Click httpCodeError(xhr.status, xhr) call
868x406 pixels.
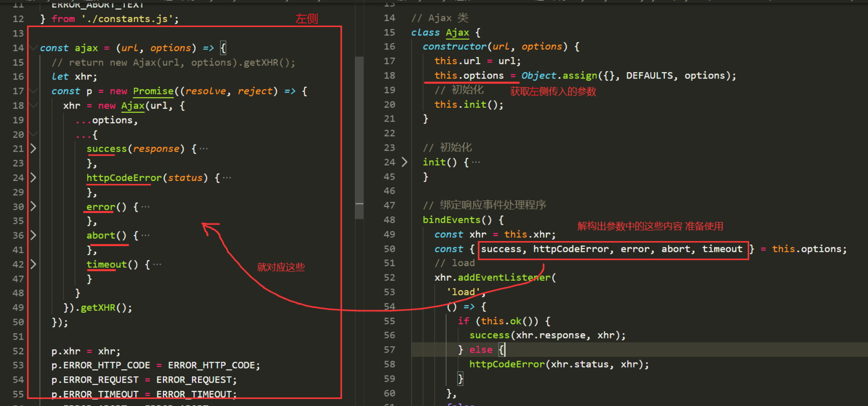(559, 364)
